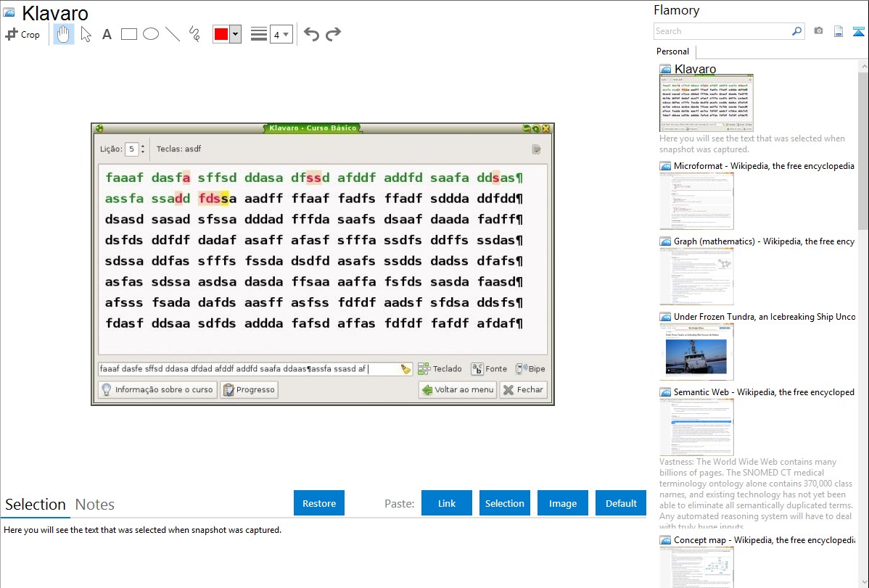
Task: Click the Fechar button
Action: [x=523, y=389]
